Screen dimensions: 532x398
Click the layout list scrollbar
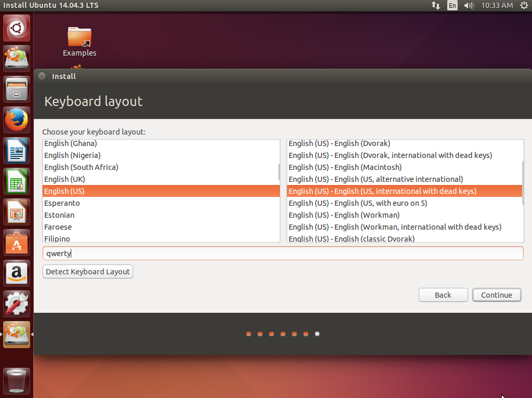[x=279, y=172]
